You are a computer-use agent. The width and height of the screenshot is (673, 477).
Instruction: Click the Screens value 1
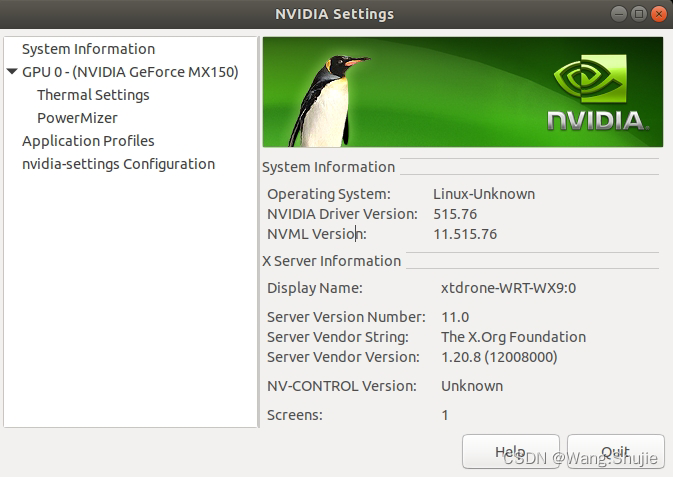445,415
